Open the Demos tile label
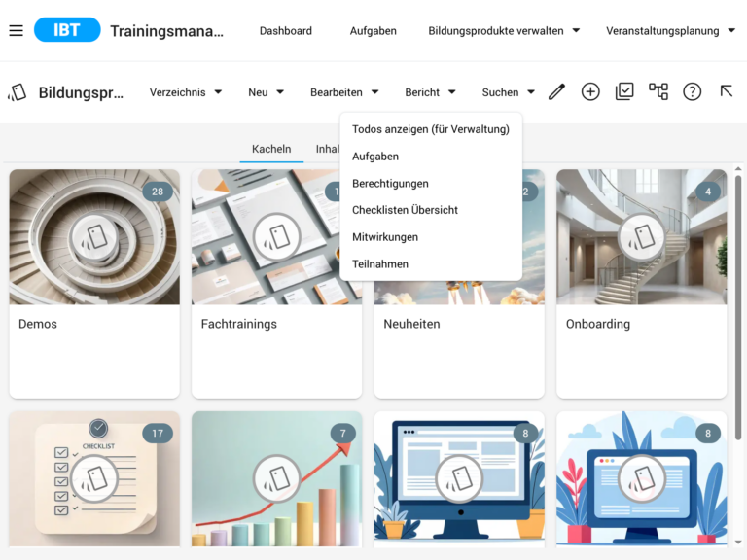The width and height of the screenshot is (747, 560). pyautogui.click(x=38, y=324)
